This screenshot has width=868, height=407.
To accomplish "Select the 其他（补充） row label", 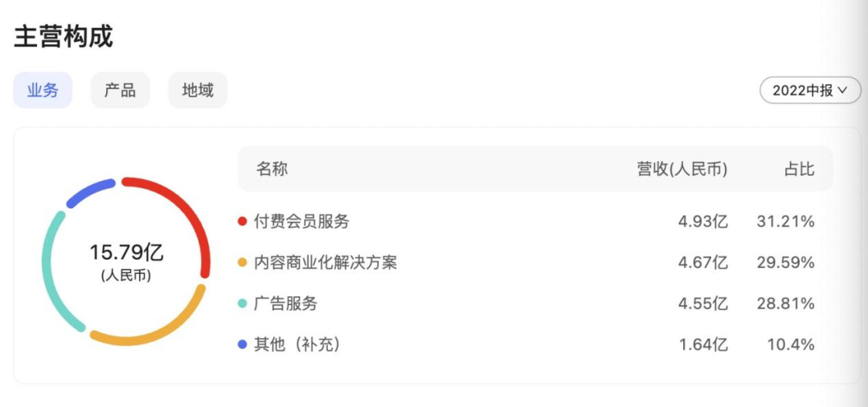I will click(297, 344).
